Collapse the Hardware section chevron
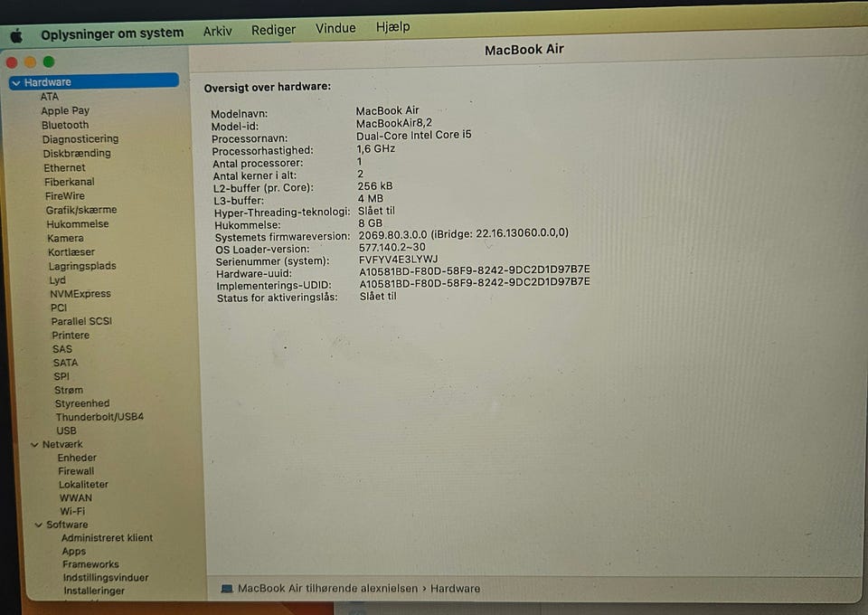Screen dimensions: 868x615 pos(16,83)
